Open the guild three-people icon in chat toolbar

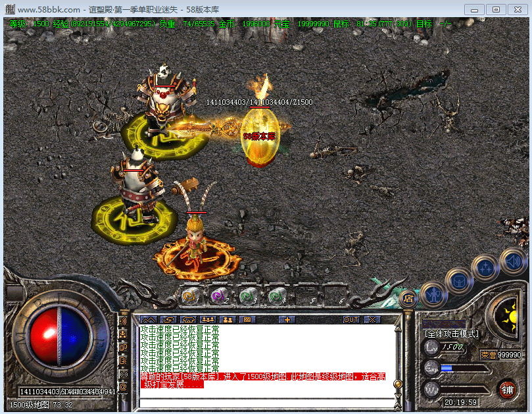click(208, 320)
